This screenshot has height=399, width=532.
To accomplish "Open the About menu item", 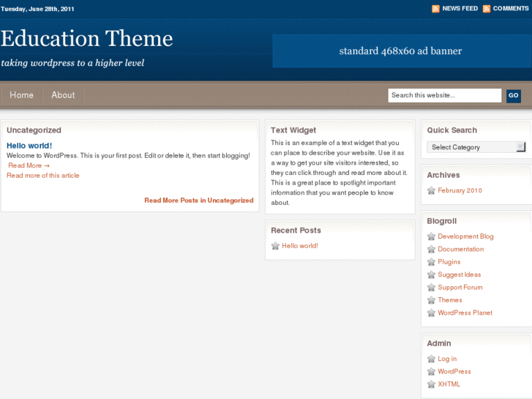I will (x=63, y=95).
